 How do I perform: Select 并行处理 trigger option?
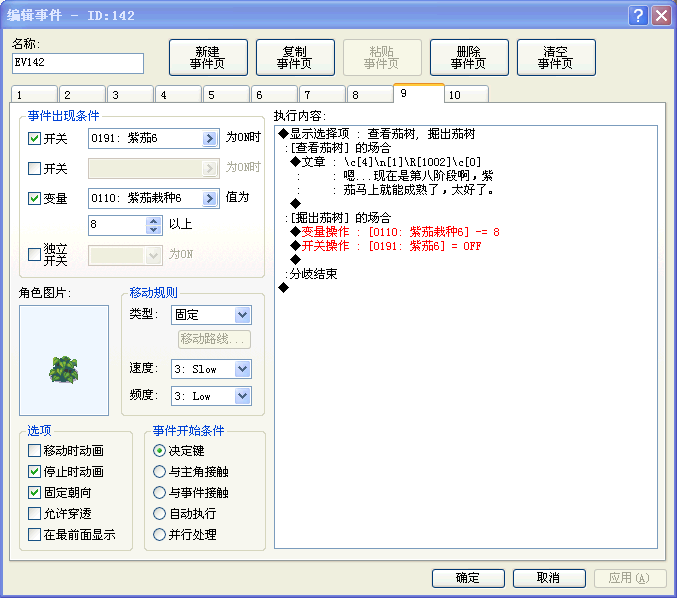pos(159,535)
